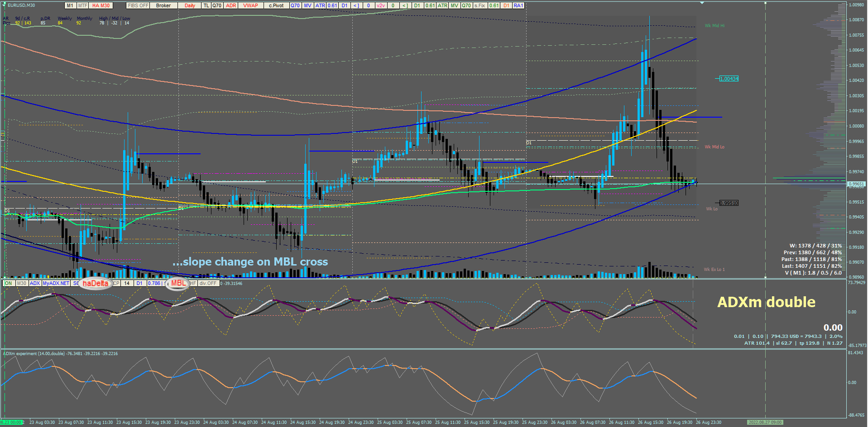Image resolution: width=868 pixels, height=427 pixels.
Task: Click the blue D1 button in top toolbar
Action: 345,5
